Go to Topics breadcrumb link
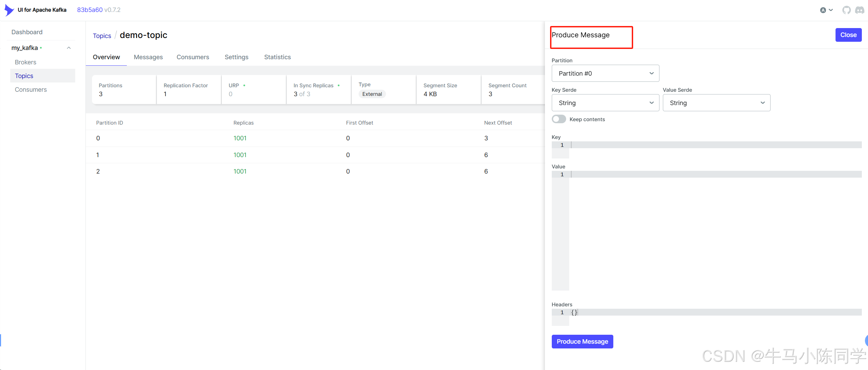868x370 pixels. [x=102, y=36]
